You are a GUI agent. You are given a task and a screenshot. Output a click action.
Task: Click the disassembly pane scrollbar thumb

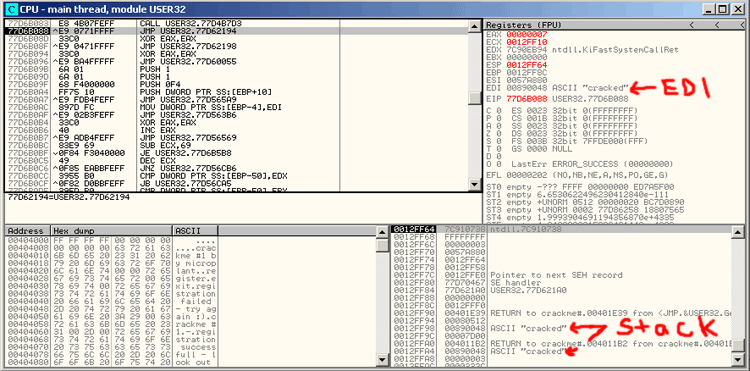pos(474,98)
